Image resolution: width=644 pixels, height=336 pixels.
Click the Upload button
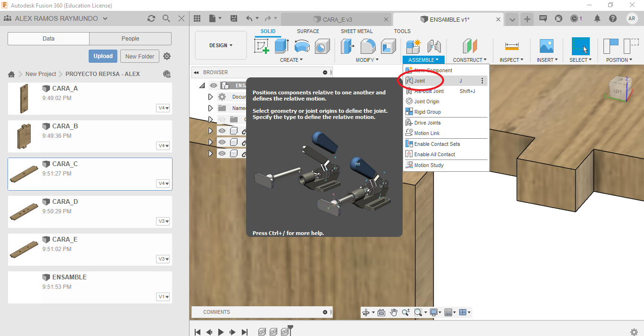pyautogui.click(x=103, y=56)
